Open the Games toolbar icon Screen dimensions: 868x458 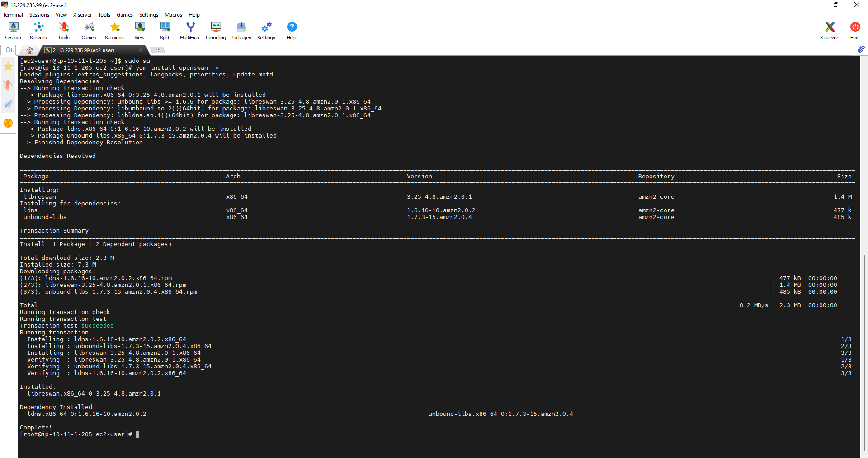pos(89,31)
